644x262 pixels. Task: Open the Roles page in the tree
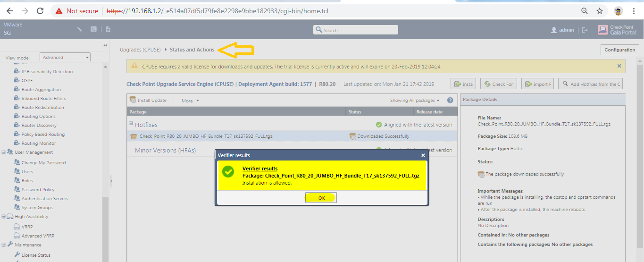click(27, 181)
